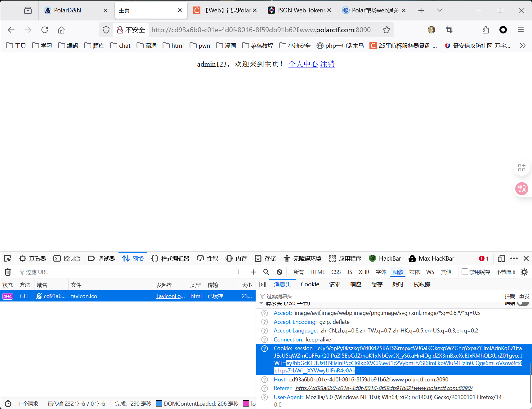
Task: Open the 小迪安全 bookmark folder
Action: coord(295,46)
